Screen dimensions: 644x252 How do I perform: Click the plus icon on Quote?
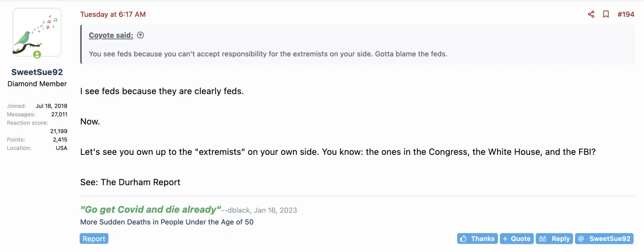tap(505, 239)
